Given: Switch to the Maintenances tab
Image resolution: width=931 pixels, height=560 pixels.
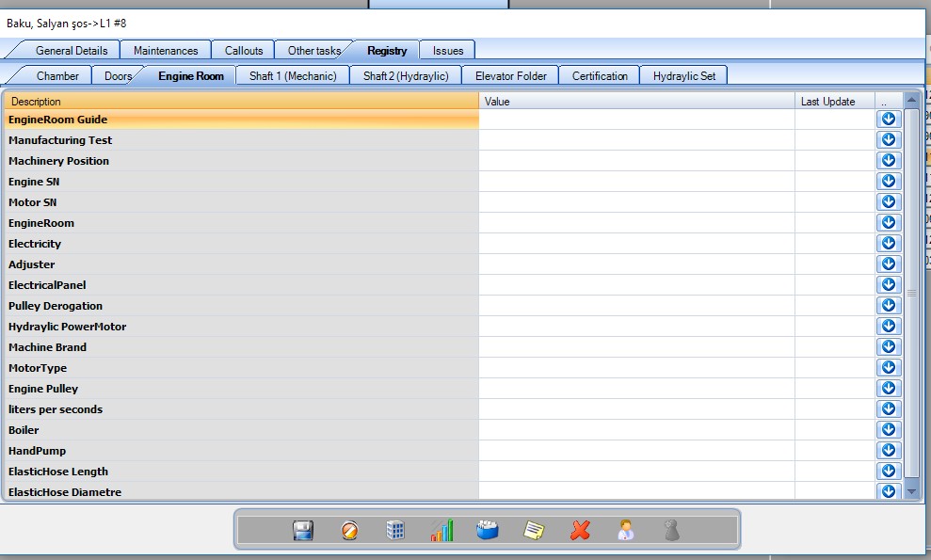Looking at the screenshot, I should tap(166, 51).
